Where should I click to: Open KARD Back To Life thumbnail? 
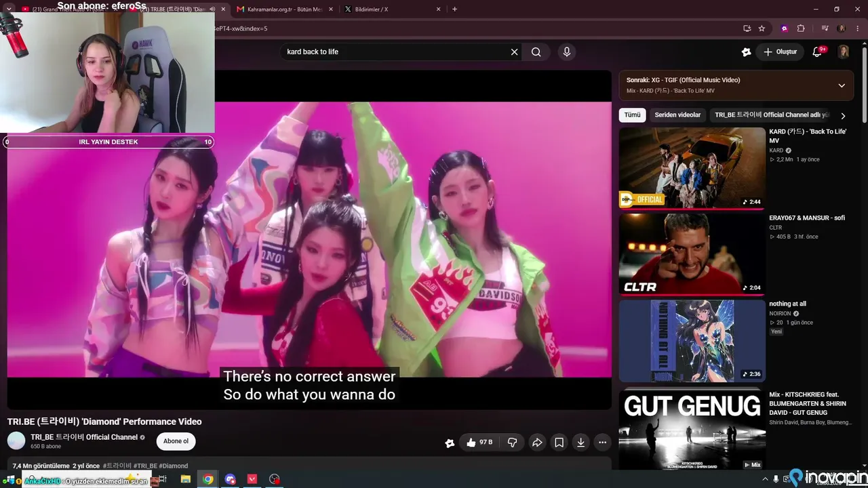pos(692,168)
